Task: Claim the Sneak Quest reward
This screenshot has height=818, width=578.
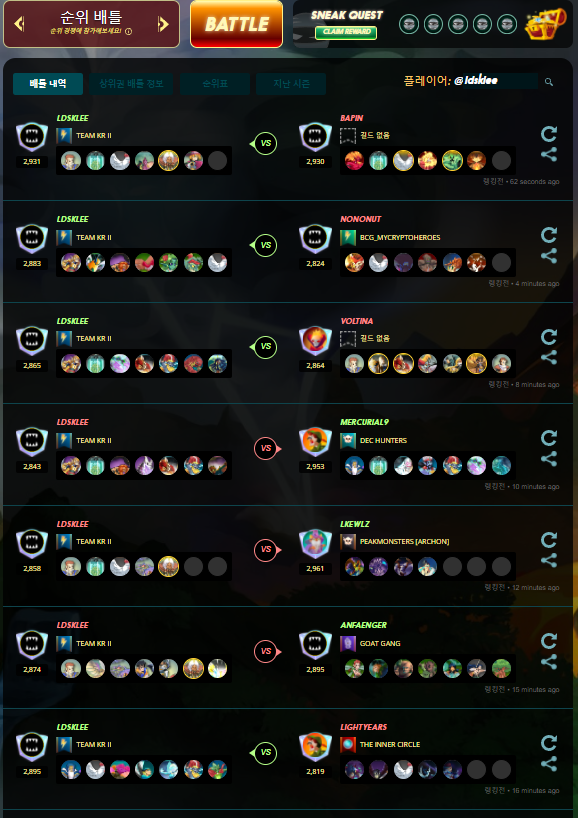Action: (346, 32)
